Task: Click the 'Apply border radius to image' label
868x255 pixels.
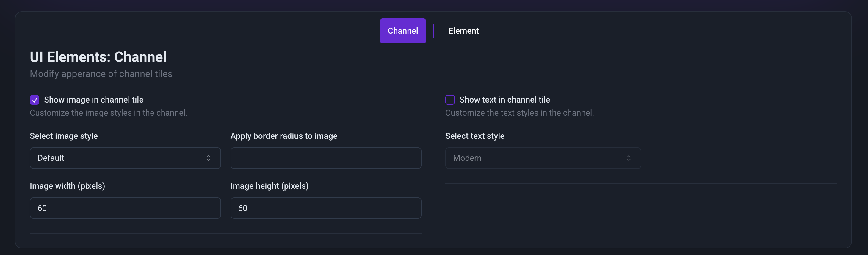Action: coord(284,136)
